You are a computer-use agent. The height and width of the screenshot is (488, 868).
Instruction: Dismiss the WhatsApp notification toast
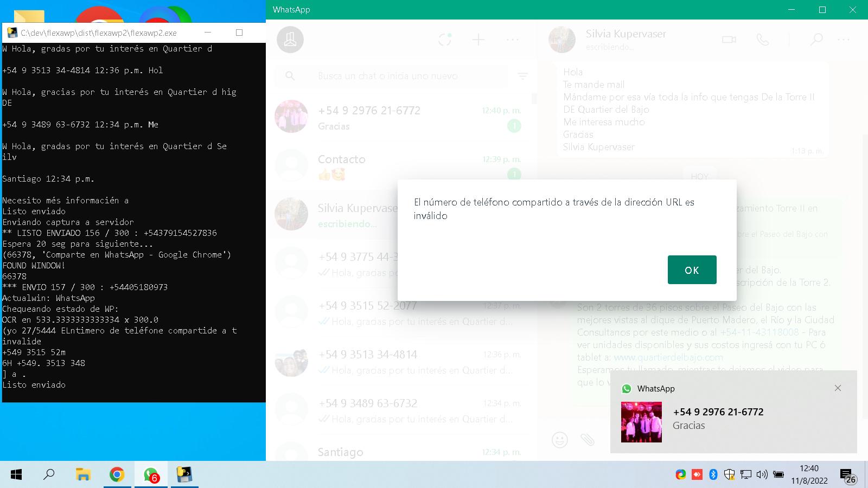click(838, 388)
